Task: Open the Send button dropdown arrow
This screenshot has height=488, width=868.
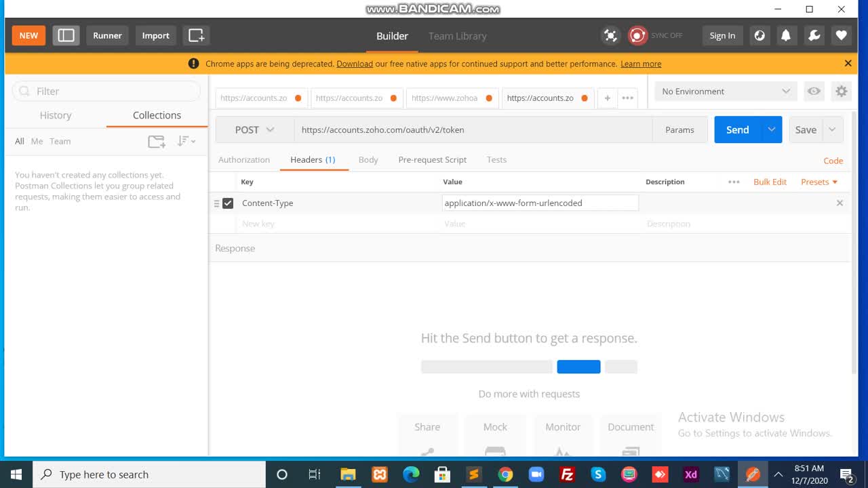Action: (x=771, y=130)
